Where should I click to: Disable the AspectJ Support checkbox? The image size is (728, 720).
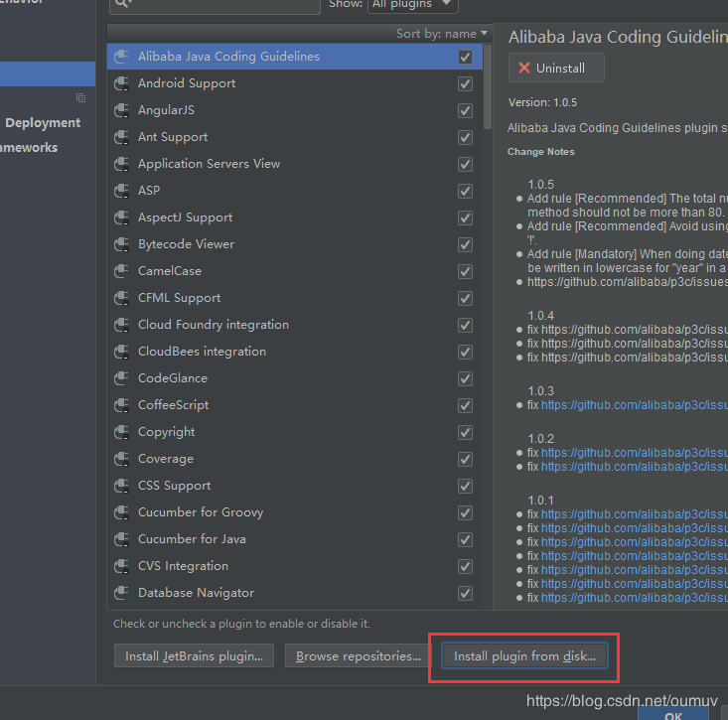tap(465, 218)
